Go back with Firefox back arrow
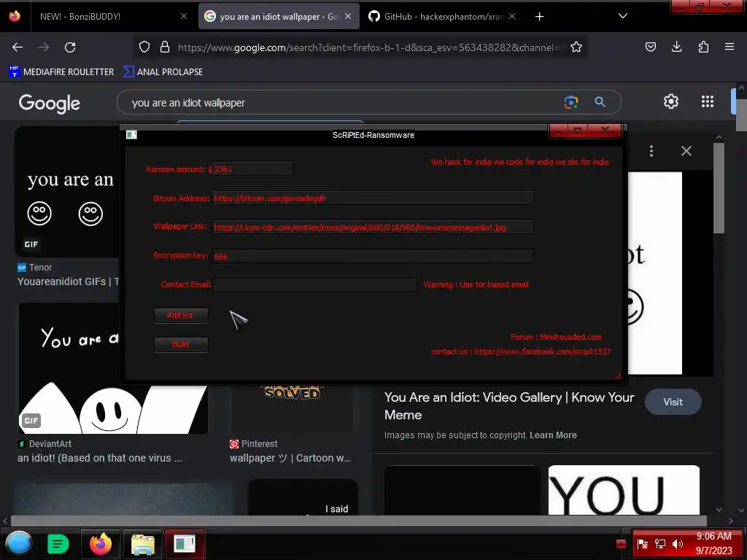 coord(18,47)
